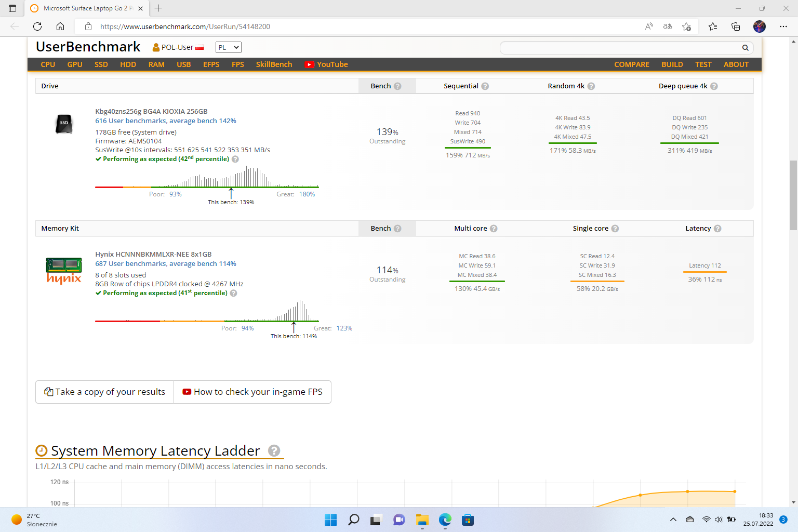Click the SSD drive icon for KIOXIA

[x=64, y=124]
